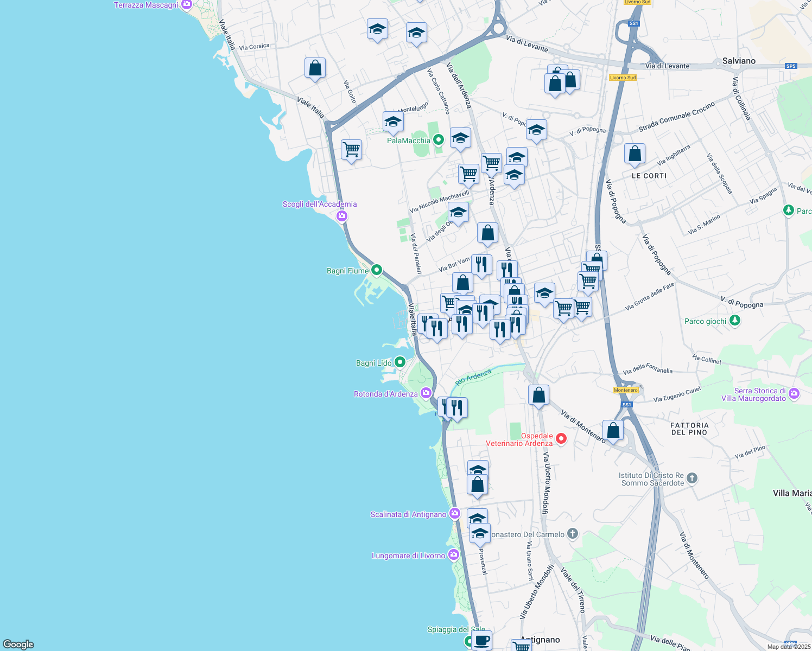This screenshot has height=651, width=812.
Task: Click the Rio Ardenza river label
Action: (473, 377)
